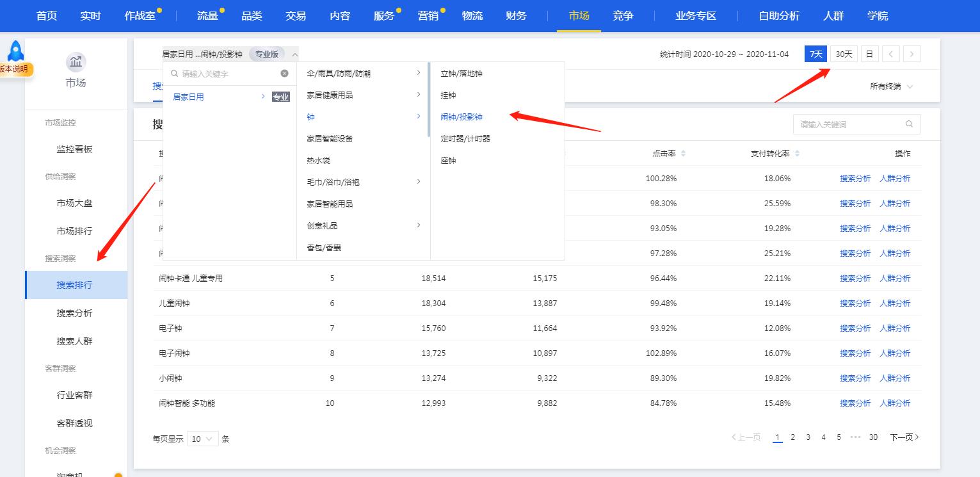Collapse the category selector with the upward chevron

point(293,54)
